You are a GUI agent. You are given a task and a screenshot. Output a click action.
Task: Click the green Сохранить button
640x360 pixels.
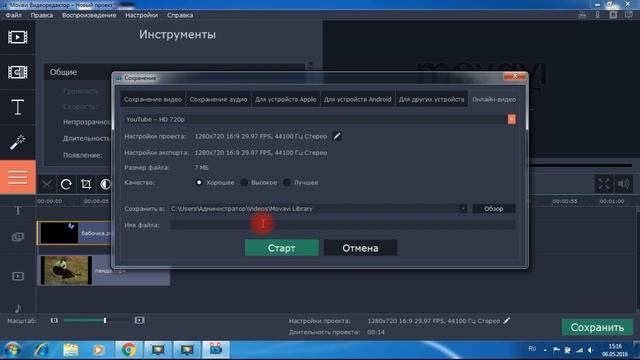tap(597, 327)
